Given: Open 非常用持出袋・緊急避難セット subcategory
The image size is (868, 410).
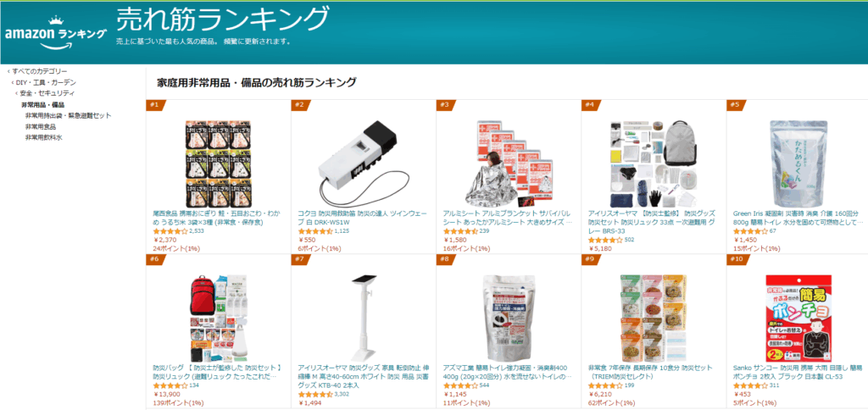Looking at the screenshot, I should [68, 116].
